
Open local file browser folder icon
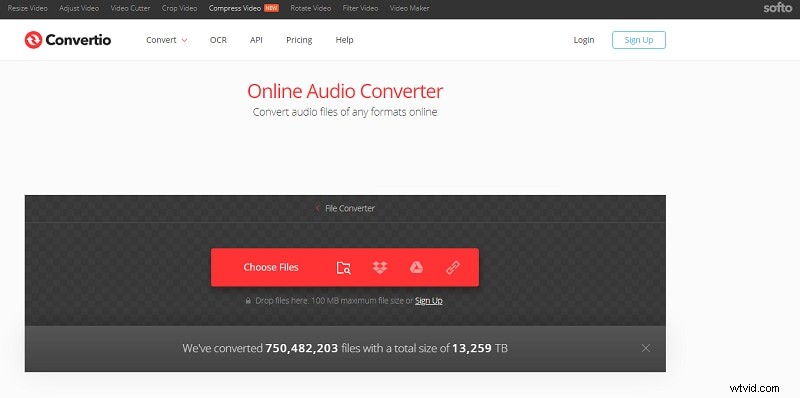click(x=344, y=267)
